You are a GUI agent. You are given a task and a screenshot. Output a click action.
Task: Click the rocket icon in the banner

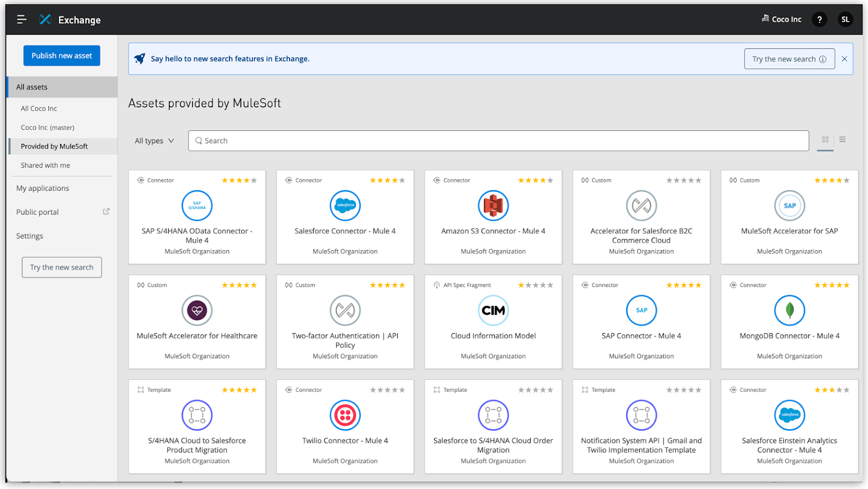(139, 59)
